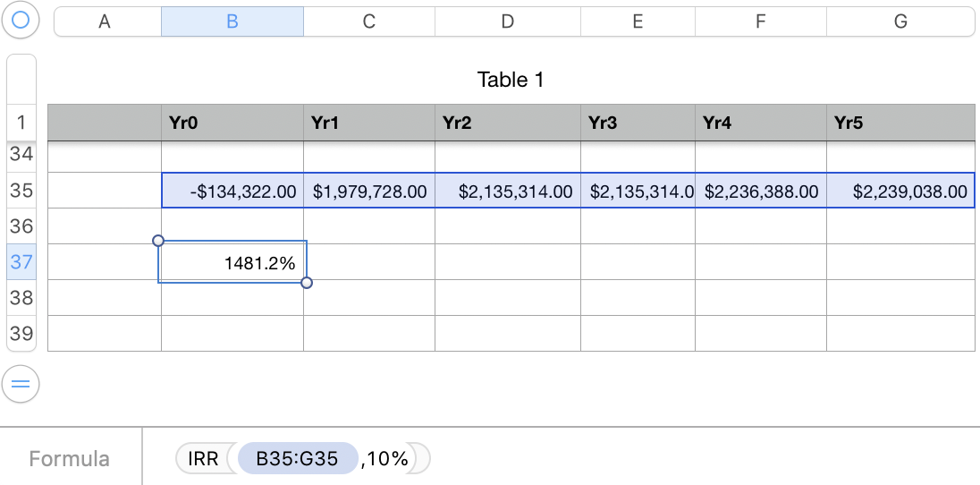Select row 1 header
This screenshot has width=980, height=485.
point(21,123)
